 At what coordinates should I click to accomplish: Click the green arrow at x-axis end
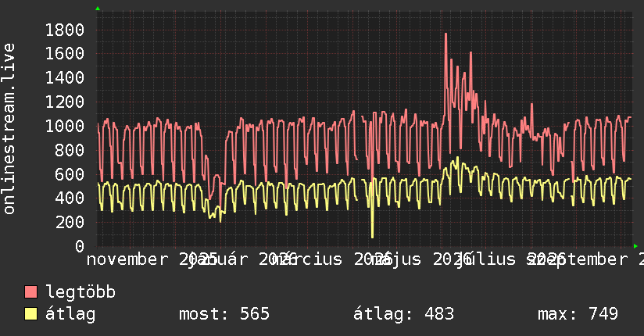[635, 246]
